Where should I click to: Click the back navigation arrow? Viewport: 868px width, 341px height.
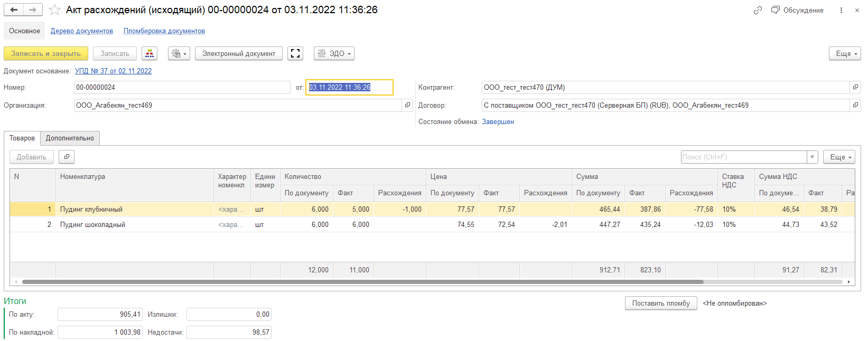coord(14,10)
